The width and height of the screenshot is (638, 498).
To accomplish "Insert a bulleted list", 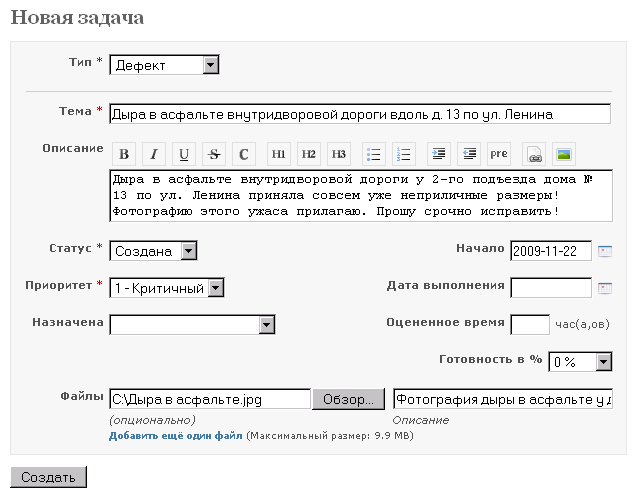I will pyautogui.click(x=374, y=154).
